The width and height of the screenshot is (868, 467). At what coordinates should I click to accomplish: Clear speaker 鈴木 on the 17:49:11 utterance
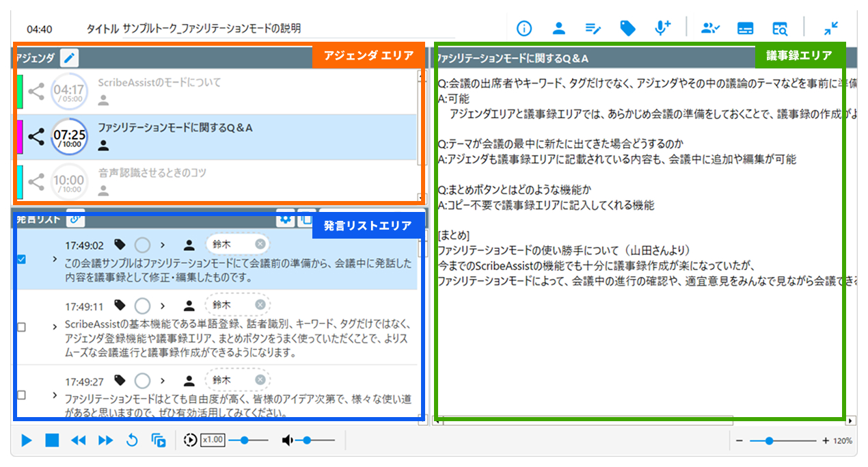coord(260,306)
